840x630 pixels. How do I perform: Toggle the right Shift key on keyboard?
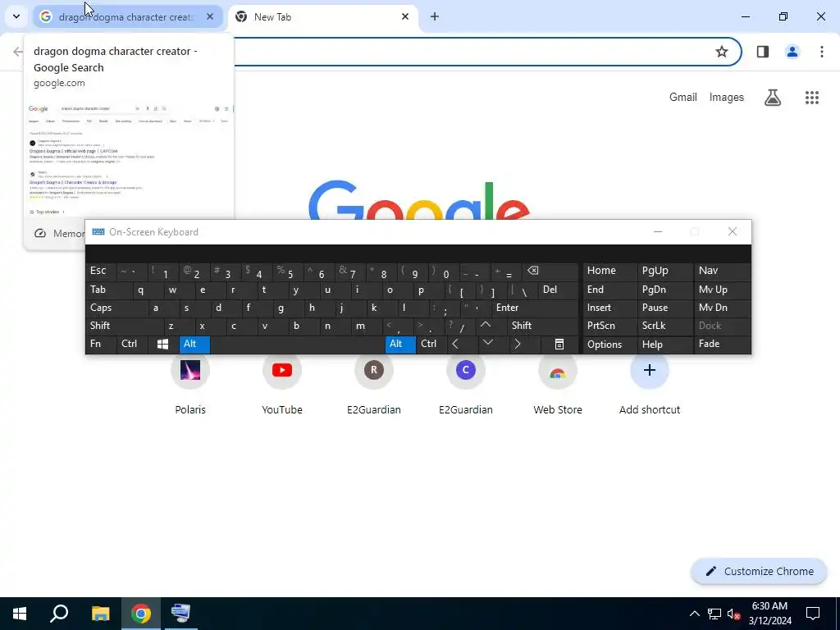click(541, 326)
